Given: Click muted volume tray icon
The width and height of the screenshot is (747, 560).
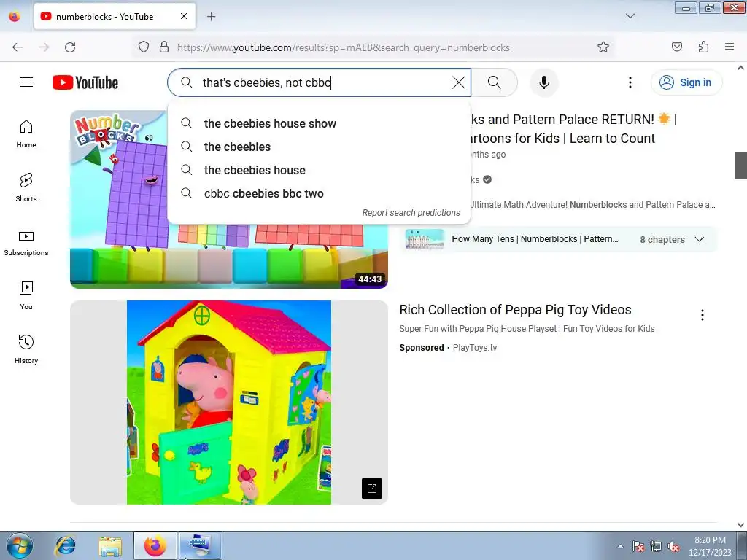Looking at the screenshot, I should coord(673,546).
